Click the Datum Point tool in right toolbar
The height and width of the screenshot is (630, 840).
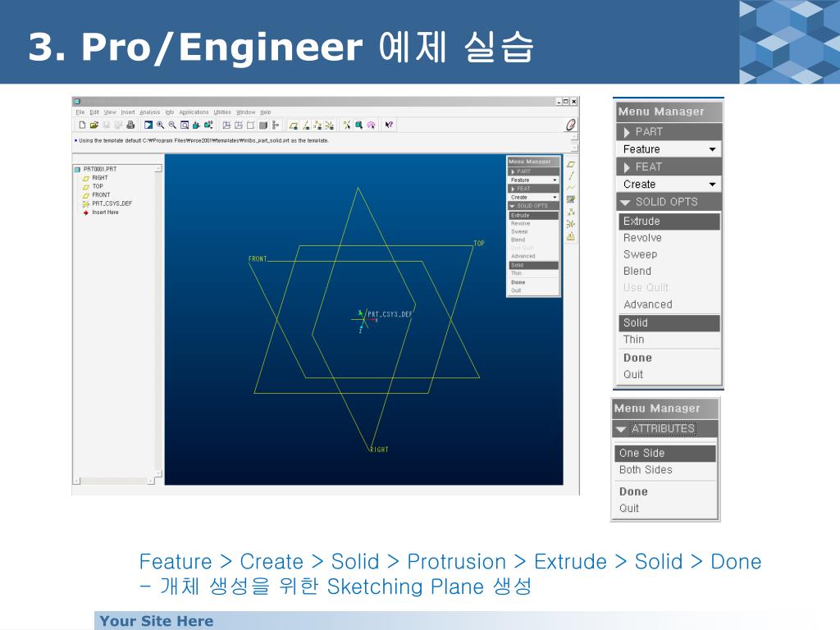(x=571, y=212)
